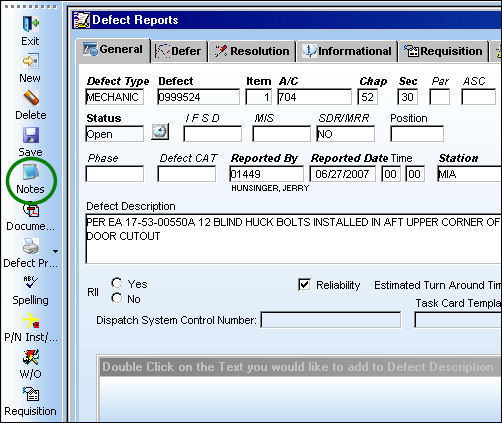Click the Defect CAT field
502x423 pixels.
coord(187,174)
